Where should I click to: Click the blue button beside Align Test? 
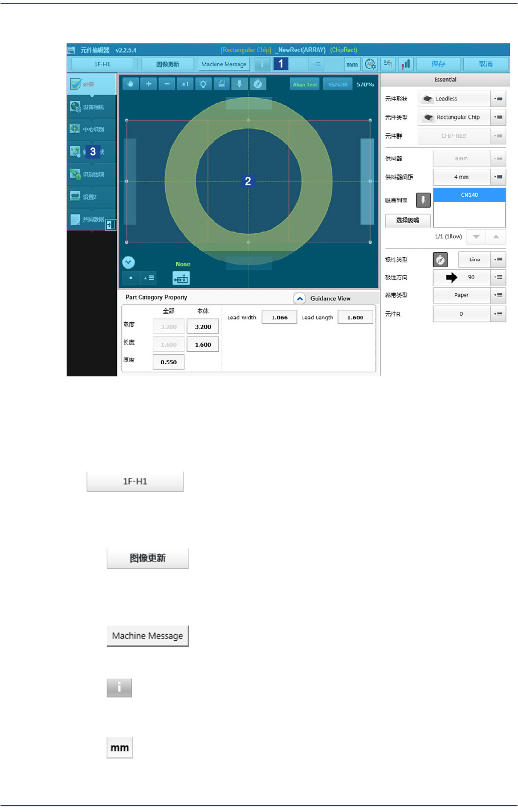pos(338,84)
